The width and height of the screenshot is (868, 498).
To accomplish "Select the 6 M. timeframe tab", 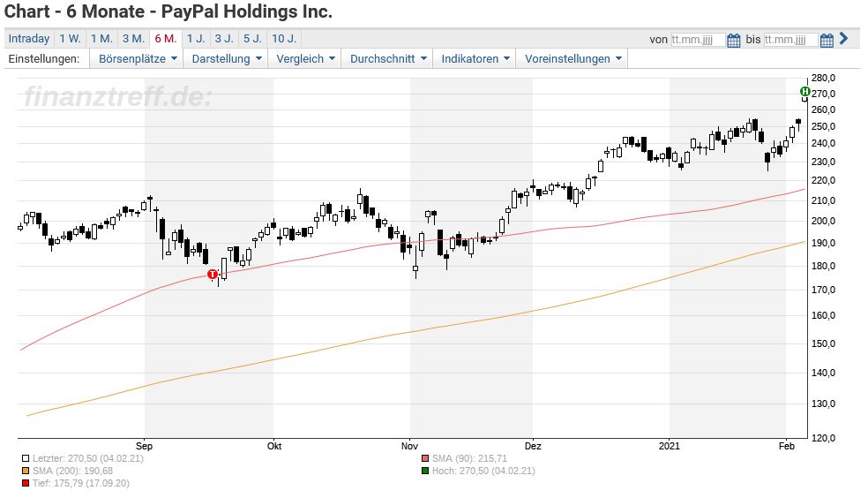I will (x=166, y=38).
